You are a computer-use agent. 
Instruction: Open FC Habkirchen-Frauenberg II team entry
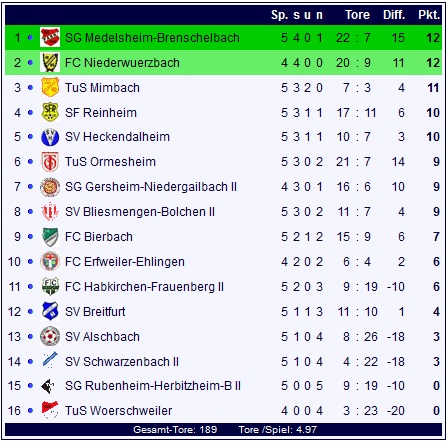point(144,287)
